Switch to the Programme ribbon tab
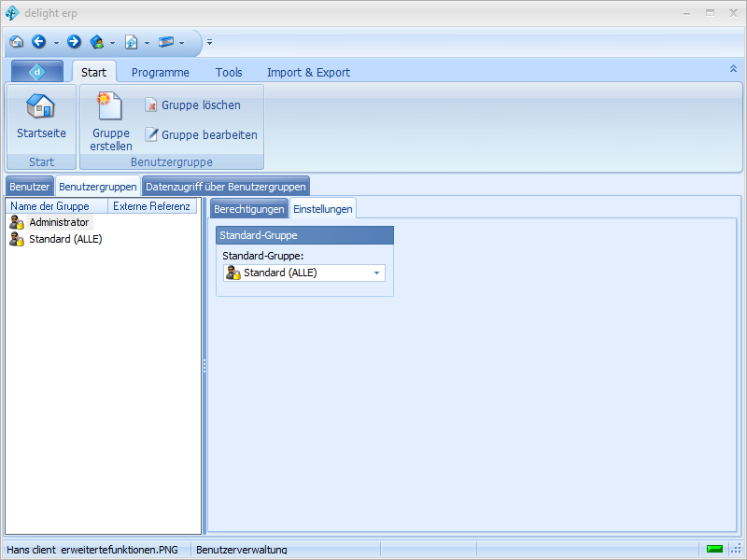The height and width of the screenshot is (560, 747). [x=160, y=72]
